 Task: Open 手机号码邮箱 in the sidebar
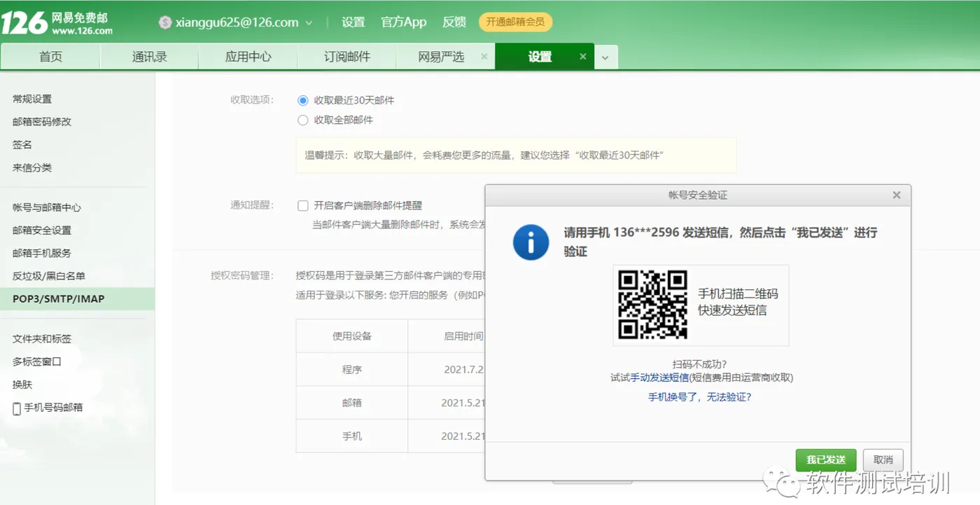[53, 408]
